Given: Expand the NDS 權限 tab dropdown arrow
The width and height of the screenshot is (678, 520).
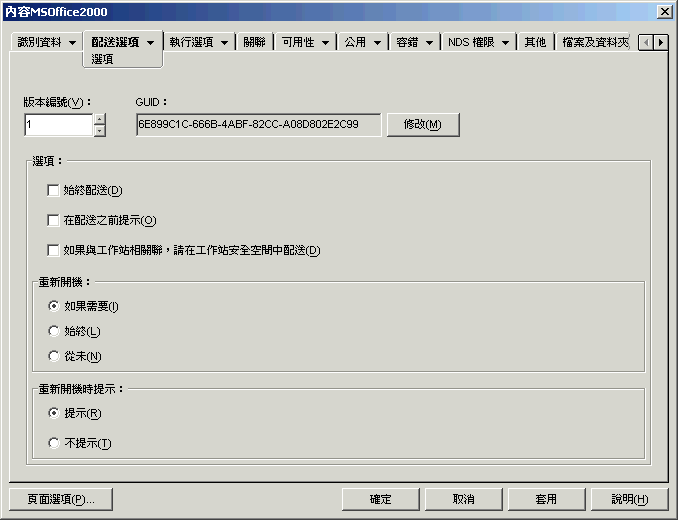Looking at the screenshot, I should click(x=505, y=43).
